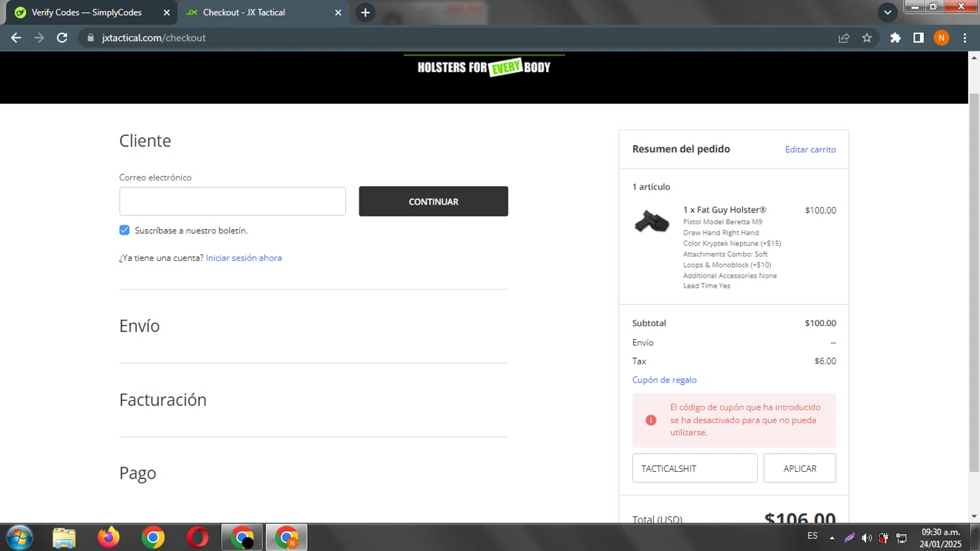
Task: Apply the coupon with APLICAR button
Action: pyautogui.click(x=800, y=468)
